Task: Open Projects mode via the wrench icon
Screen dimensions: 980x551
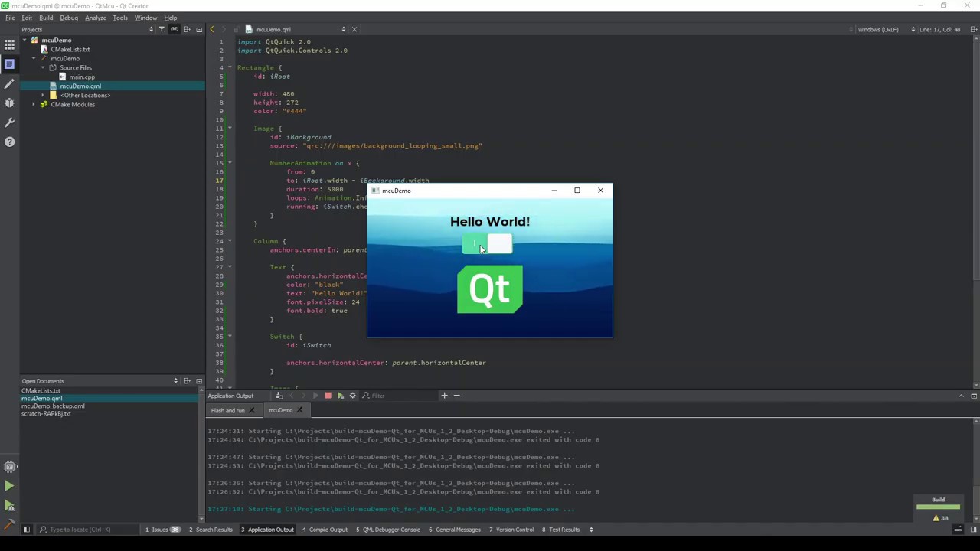Action: (x=9, y=122)
